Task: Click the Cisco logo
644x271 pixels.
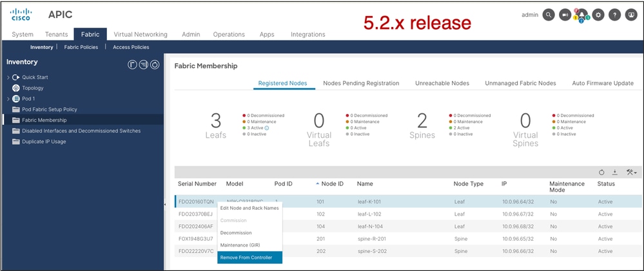Action: (21, 14)
